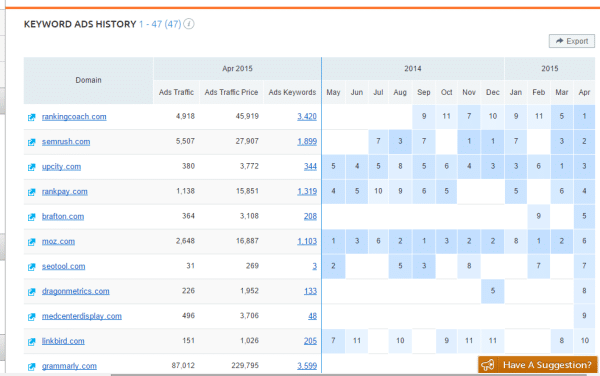The image size is (600, 376).
Task: Open external link icon beside grammarly.com
Action: click(x=32, y=366)
